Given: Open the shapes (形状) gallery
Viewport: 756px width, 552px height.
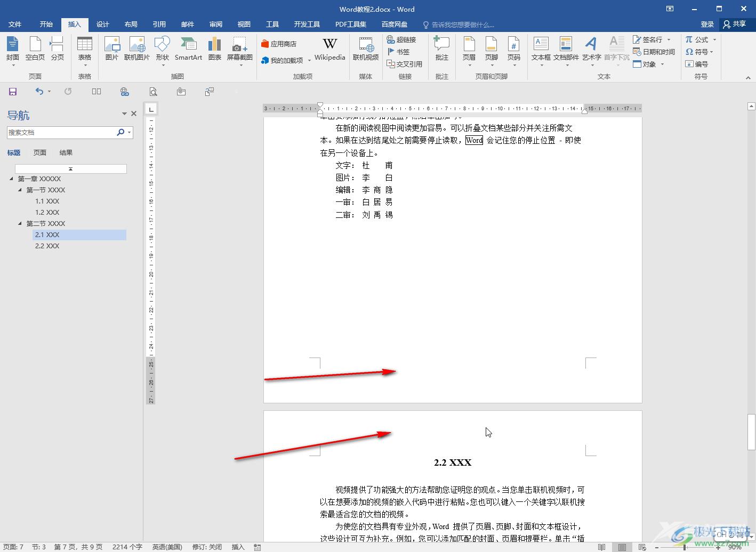Looking at the screenshot, I should 162,51.
